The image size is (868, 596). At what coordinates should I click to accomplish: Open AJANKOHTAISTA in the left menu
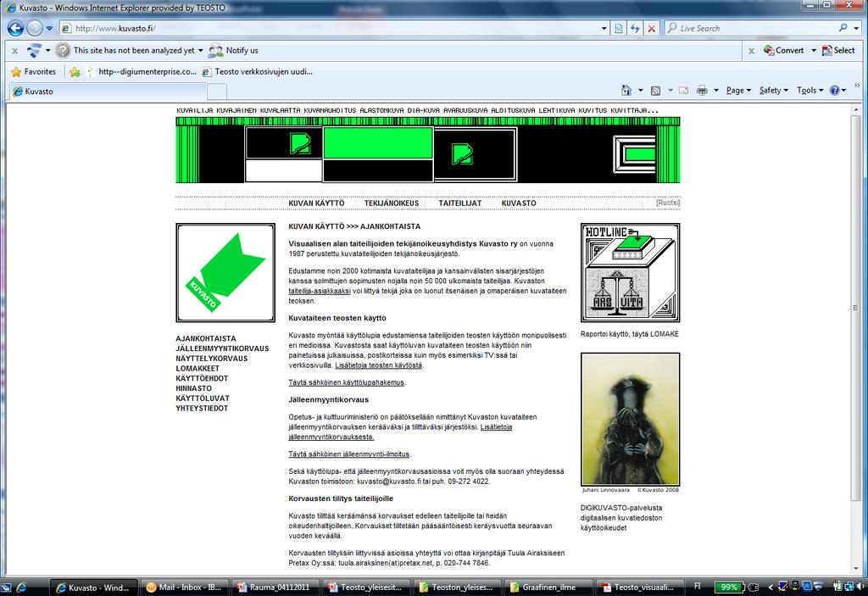206,338
